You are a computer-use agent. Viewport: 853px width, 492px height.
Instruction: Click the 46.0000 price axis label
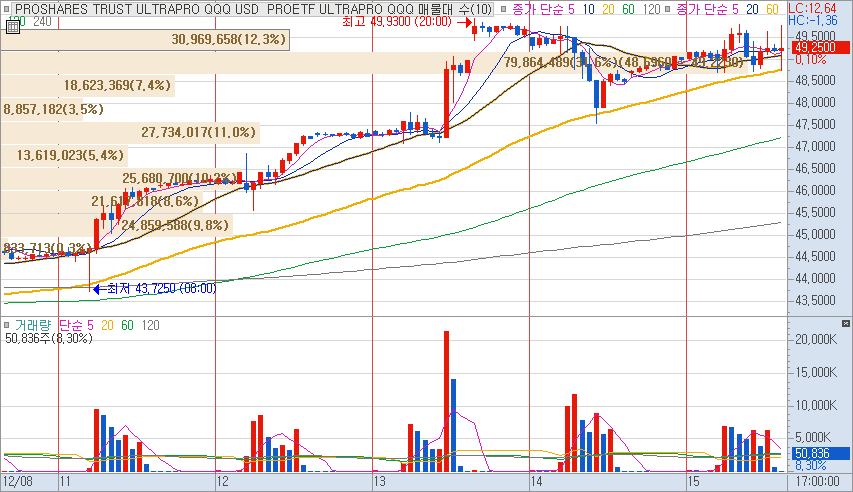(x=815, y=190)
